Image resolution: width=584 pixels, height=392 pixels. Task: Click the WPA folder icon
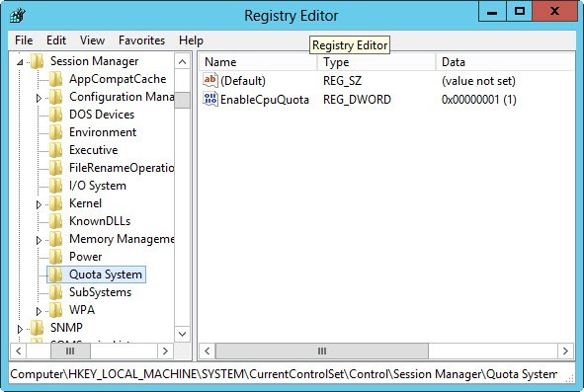[x=56, y=310]
